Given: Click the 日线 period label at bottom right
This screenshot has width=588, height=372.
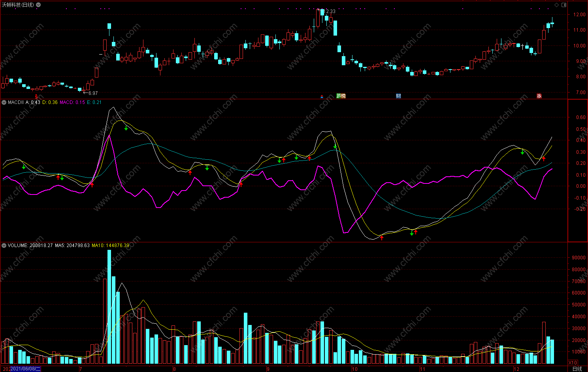Looking at the screenshot, I should pyautogui.click(x=577, y=369).
